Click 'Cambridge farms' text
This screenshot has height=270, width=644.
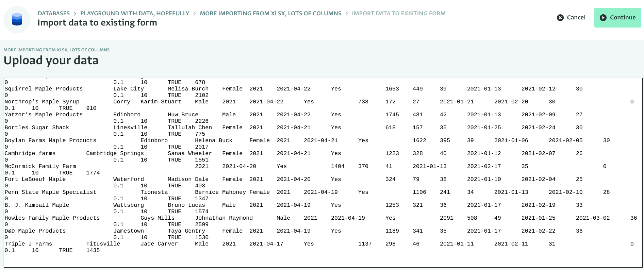pos(30,153)
